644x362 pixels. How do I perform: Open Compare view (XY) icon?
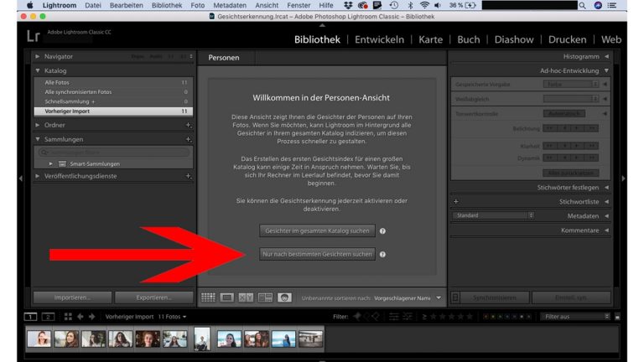[x=246, y=297]
